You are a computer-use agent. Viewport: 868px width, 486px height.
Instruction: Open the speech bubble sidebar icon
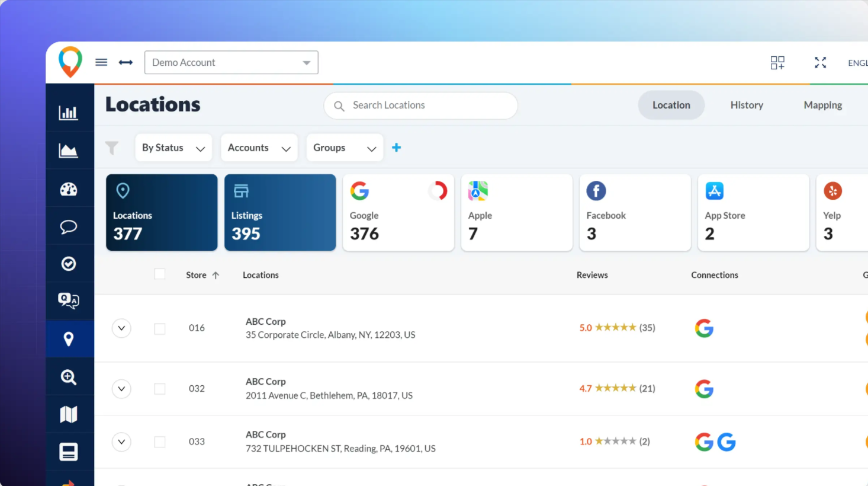69,226
